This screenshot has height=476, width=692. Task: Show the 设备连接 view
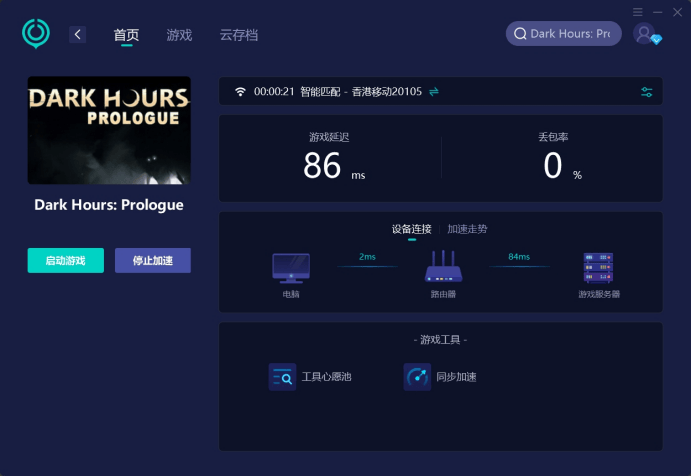411,229
